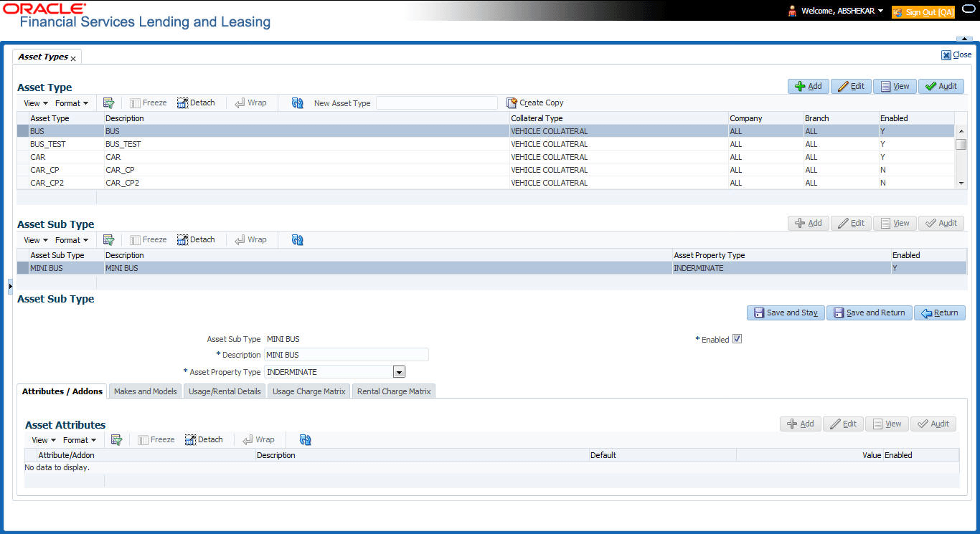Toggle the Enabled checkbox for the sub type
This screenshot has width=980, height=534.
(x=737, y=339)
